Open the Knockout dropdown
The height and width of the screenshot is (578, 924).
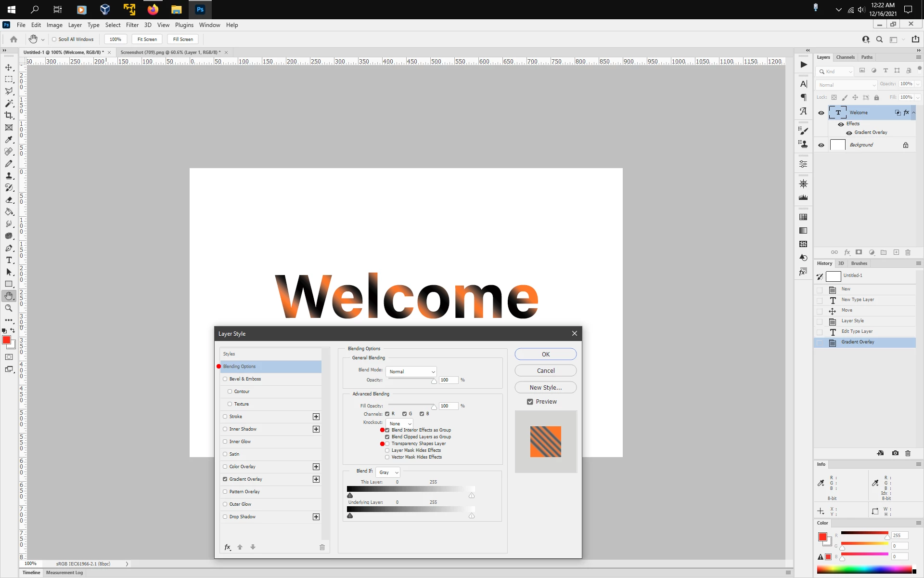[399, 424]
